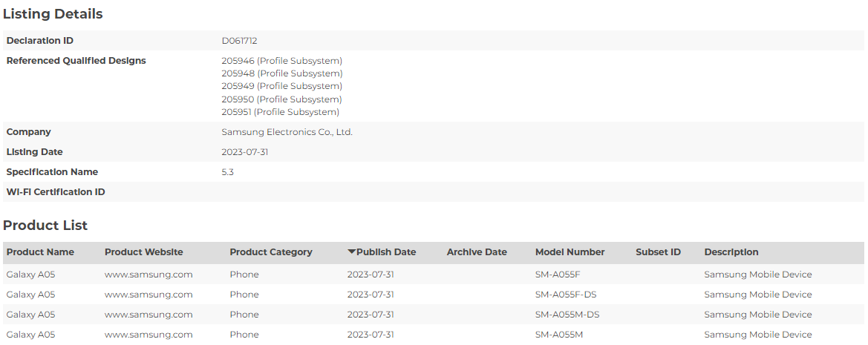
Task: Open referenced design 205948 Profile Subsystem
Action: [x=281, y=73]
